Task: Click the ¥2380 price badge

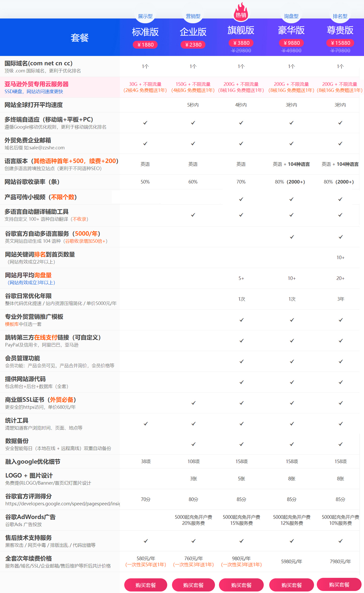Action: 193,45
